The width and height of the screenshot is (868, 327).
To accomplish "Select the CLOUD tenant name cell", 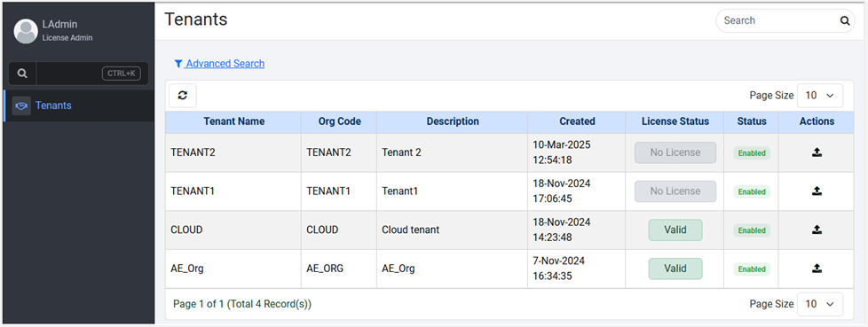I will 233,230.
